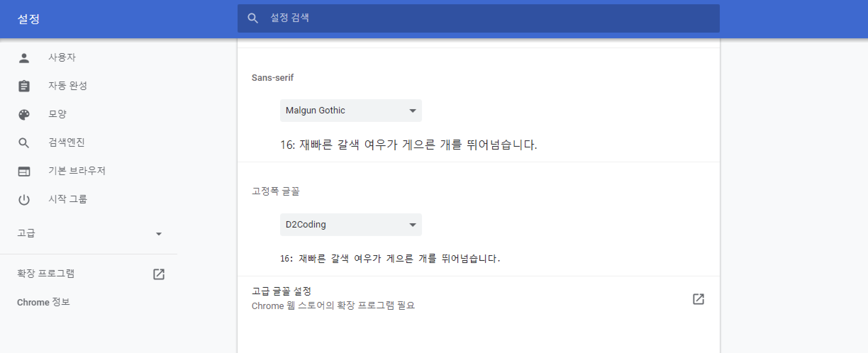The height and width of the screenshot is (353, 868).
Task: Select 모양 in the sidebar
Action: pos(57,114)
